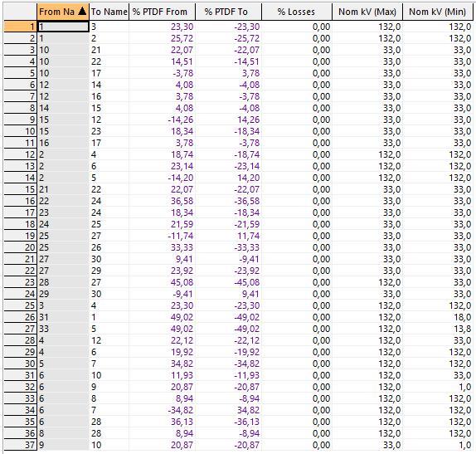476x454 pixels.
Task: Click Nom kV (Max) cell in row 31
Action: (x=367, y=375)
